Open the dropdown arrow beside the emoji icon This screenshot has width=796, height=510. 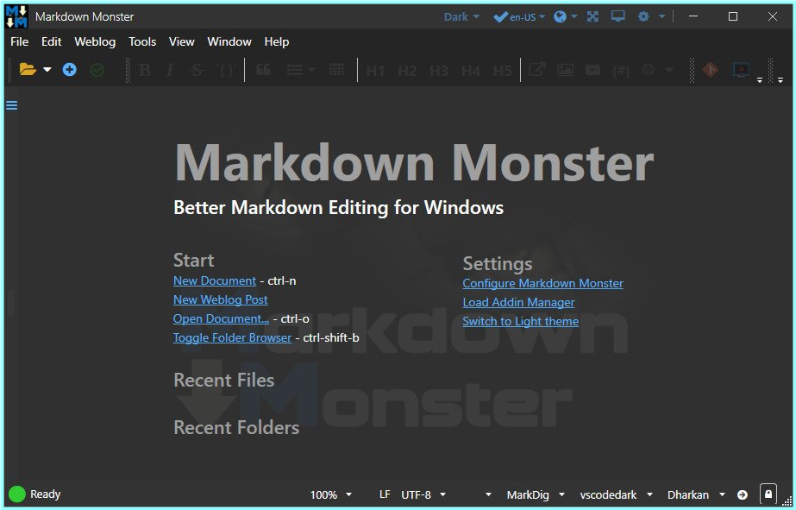pos(669,70)
